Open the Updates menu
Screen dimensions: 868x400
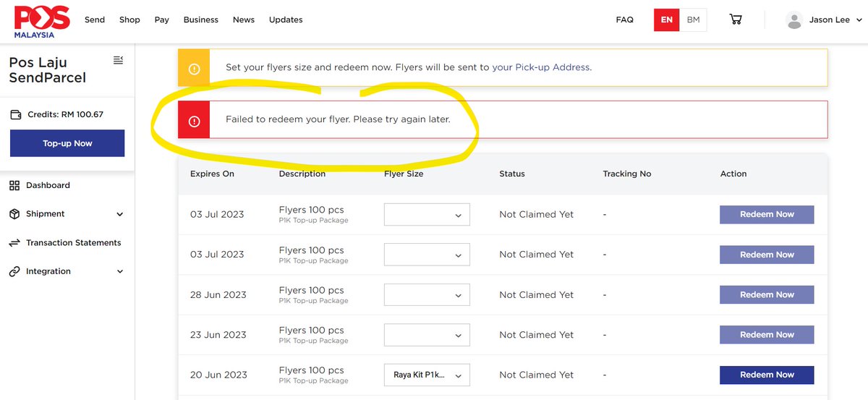tap(286, 20)
